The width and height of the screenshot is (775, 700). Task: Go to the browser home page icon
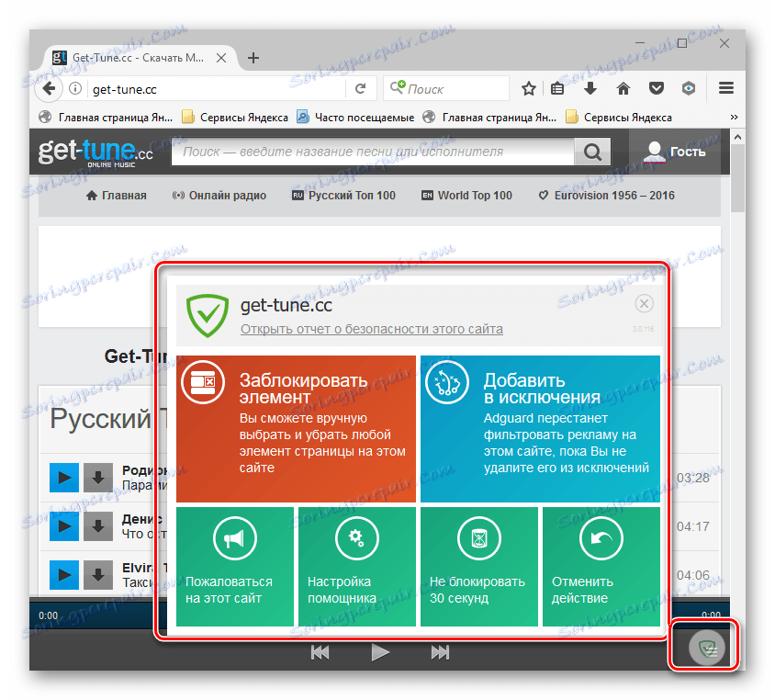(x=623, y=89)
